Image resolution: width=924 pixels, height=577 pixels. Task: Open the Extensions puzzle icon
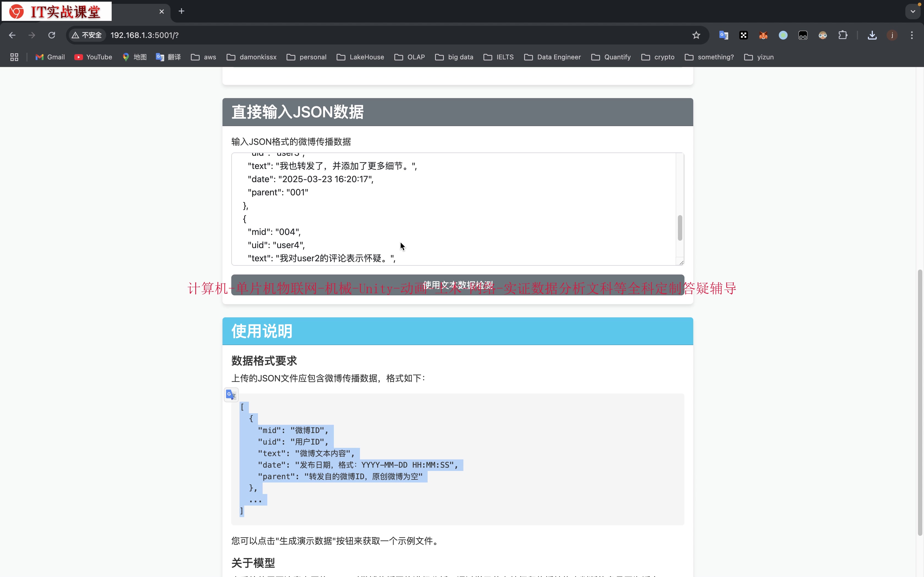[x=843, y=35]
